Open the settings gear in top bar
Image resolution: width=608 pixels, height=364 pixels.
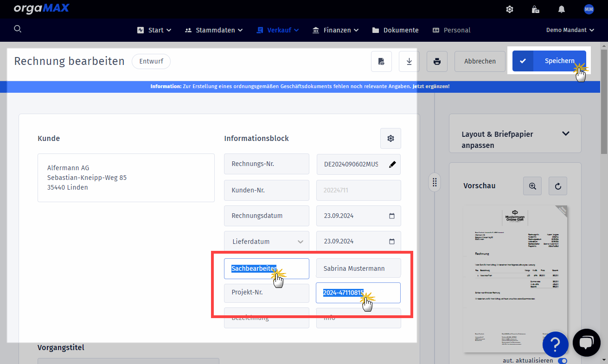pyautogui.click(x=510, y=9)
